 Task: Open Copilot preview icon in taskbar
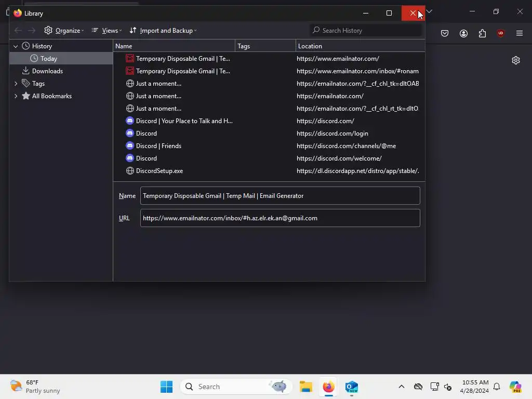point(515,387)
